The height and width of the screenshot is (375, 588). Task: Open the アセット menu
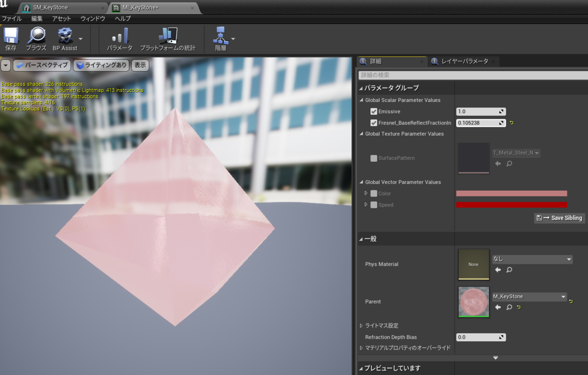tap(62, 19)
